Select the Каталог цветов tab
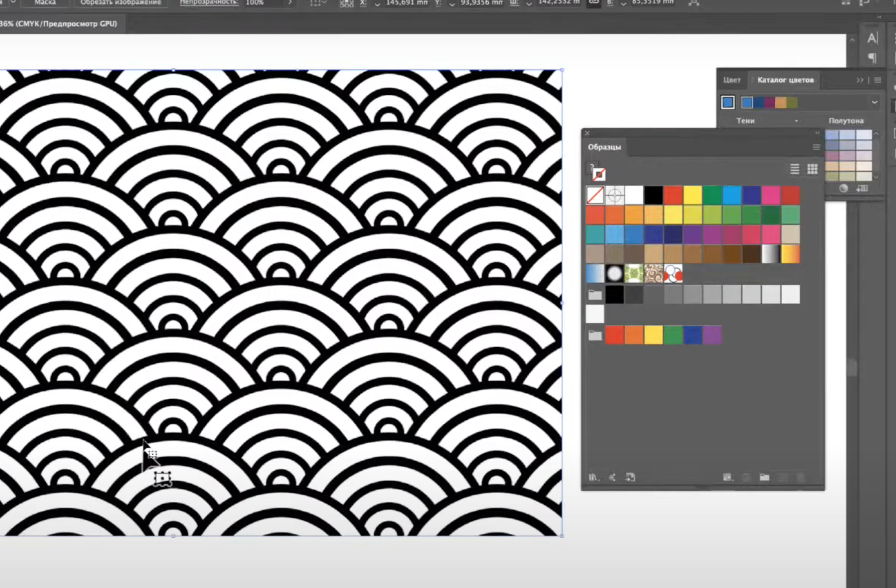The height and width of the screenshot is (588, 896). (x=785, y=80)
